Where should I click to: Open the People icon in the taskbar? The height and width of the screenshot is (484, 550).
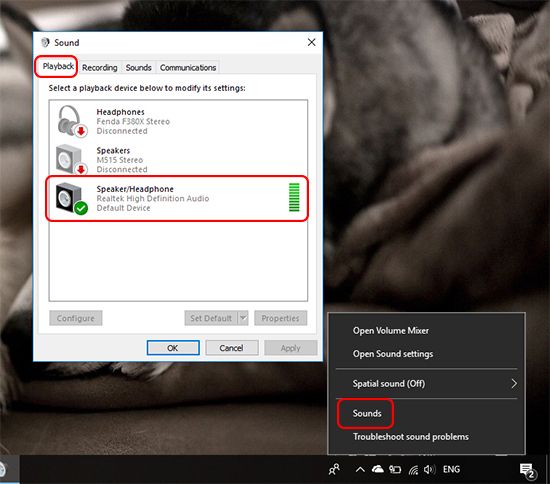334,469
